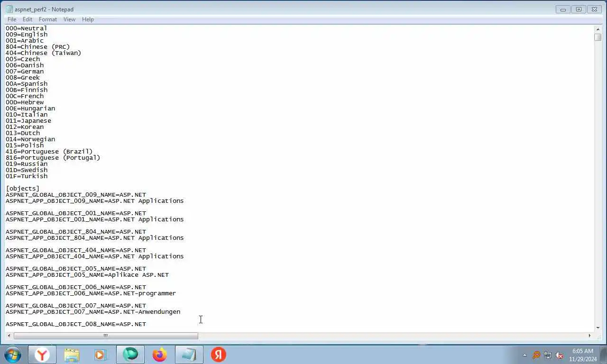Open the Edit menu

tap(28, 19)
